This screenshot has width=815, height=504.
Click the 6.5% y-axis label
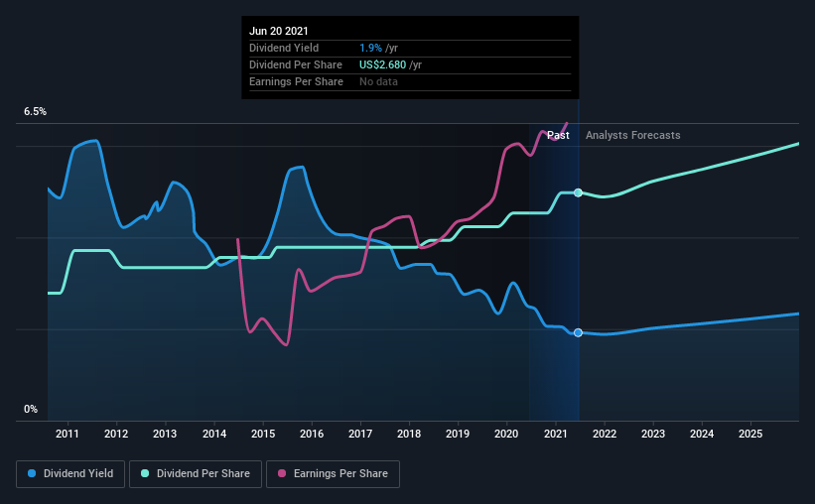(x=35, y=112)
